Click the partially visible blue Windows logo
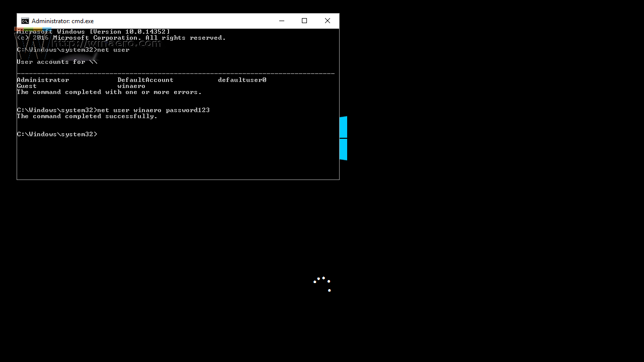Viewport: 644px width, 362px height. point(343,138)
